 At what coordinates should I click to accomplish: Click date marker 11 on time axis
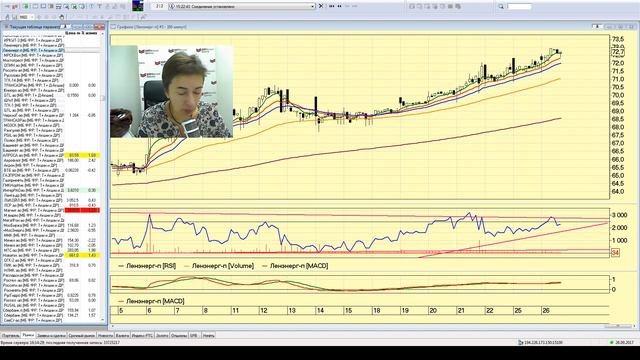(236, 311)
